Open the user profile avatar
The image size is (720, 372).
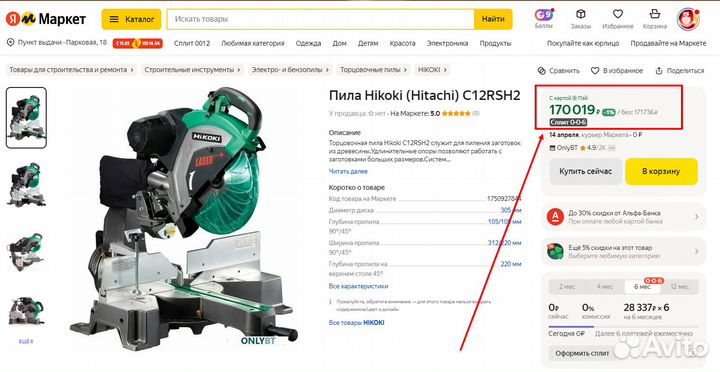tap(688, 19)
